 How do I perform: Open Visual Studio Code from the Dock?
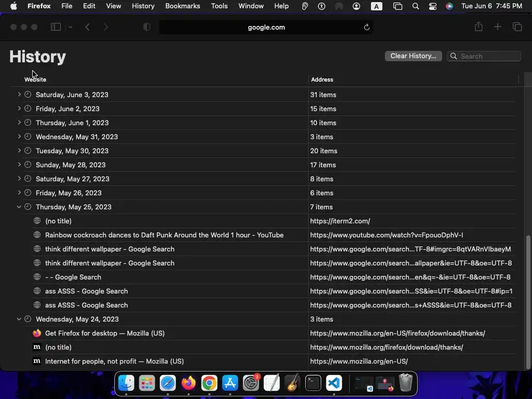coord(334,383)
